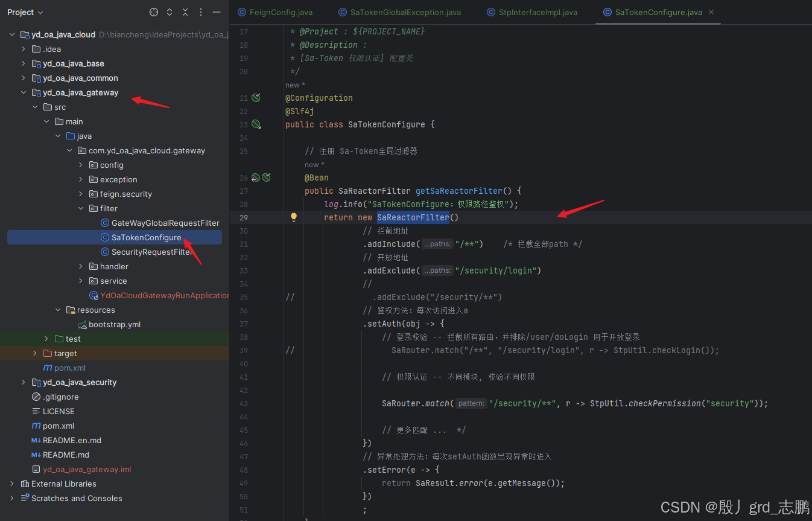Click the highlighted SaReactorFilter constructor call
Image resolution: width=812 pixels, height=521 pixels.
coord(413,217)
